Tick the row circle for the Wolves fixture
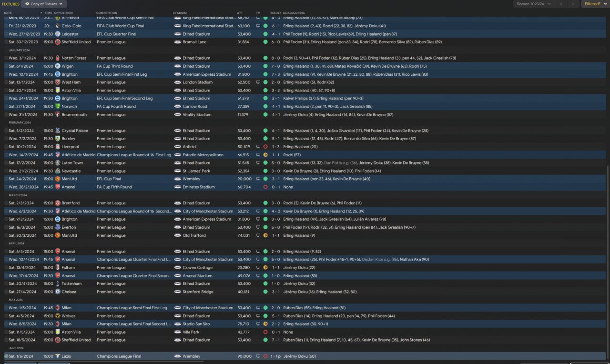This screenshot has height=364, width=610. point(6,316)
